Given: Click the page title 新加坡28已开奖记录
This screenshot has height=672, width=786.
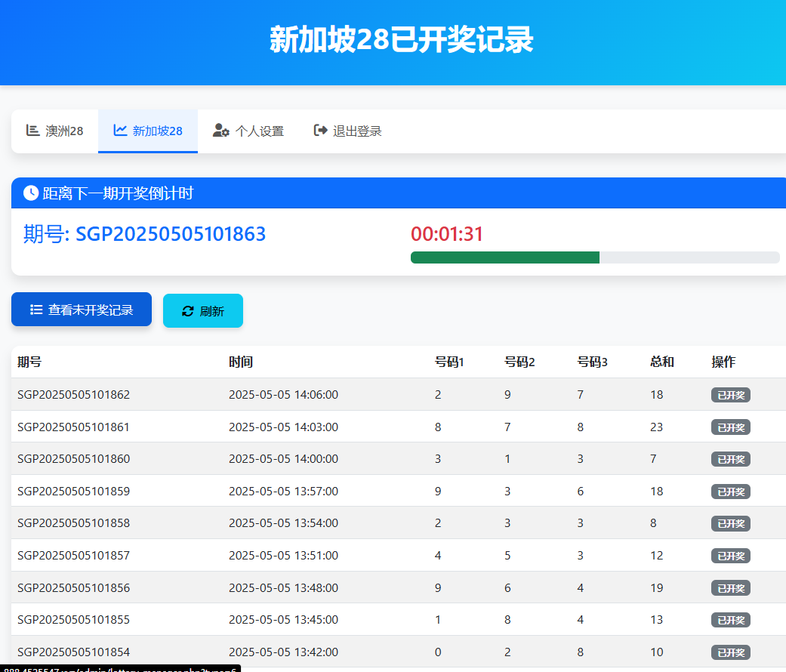Looking at the screenshot, I should pos(402,39).
